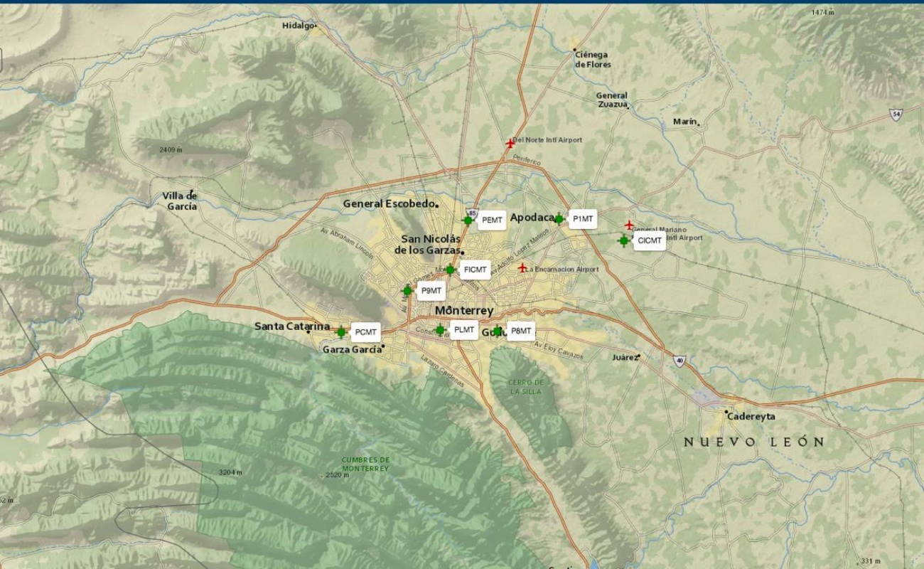Screen dimensions: 924x569
Task: Select the green PCMT station marker
Action: coord(341,331)
